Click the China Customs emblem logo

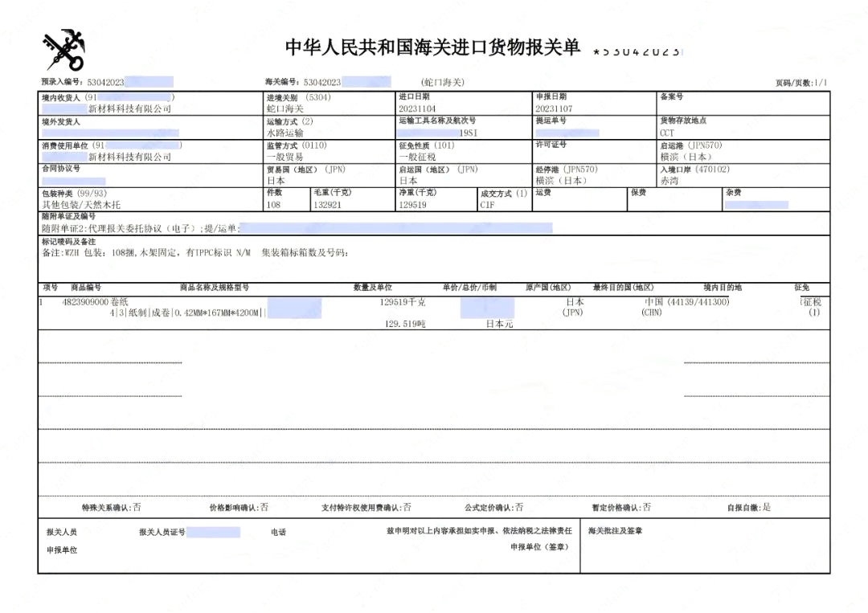64,50
